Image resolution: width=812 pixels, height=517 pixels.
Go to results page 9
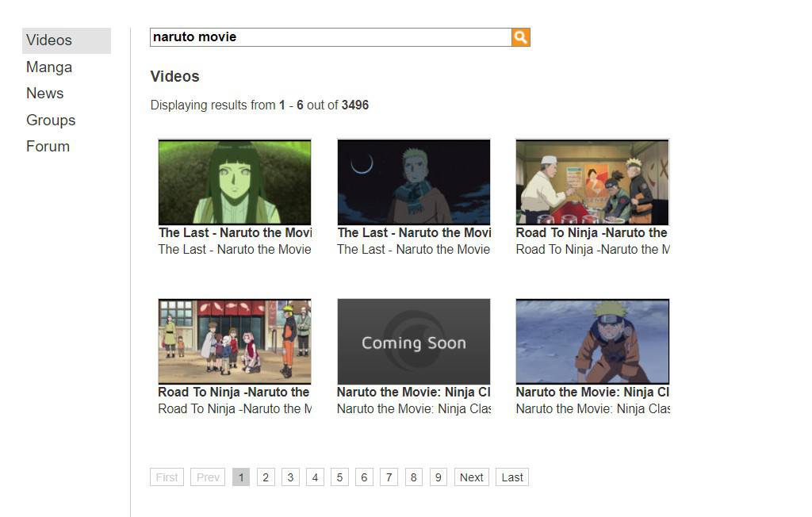coord(438,477)
